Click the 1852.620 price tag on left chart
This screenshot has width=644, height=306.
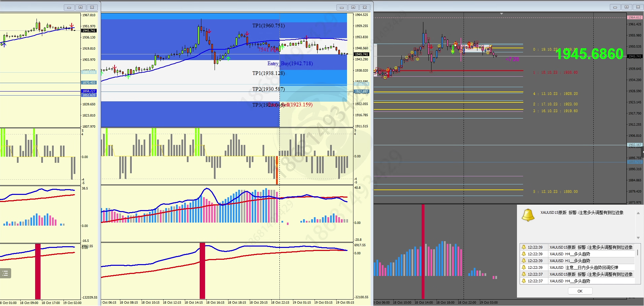click(89, 95)
